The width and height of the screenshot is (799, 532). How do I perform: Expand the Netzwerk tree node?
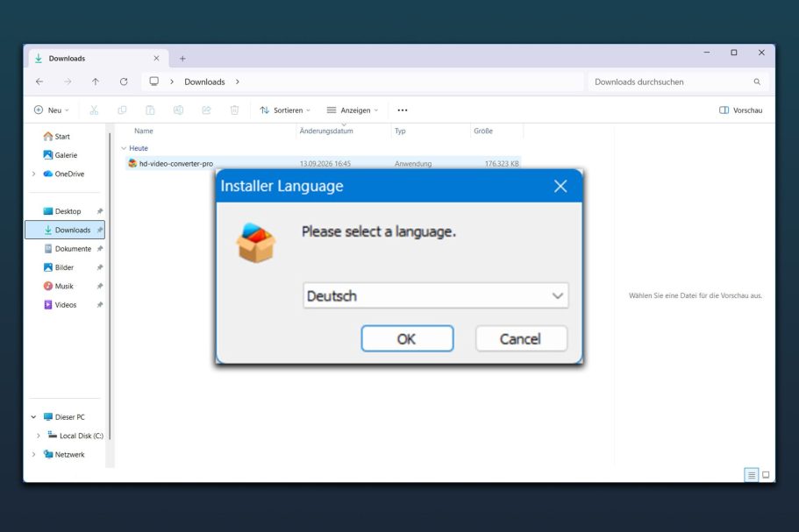33,454
